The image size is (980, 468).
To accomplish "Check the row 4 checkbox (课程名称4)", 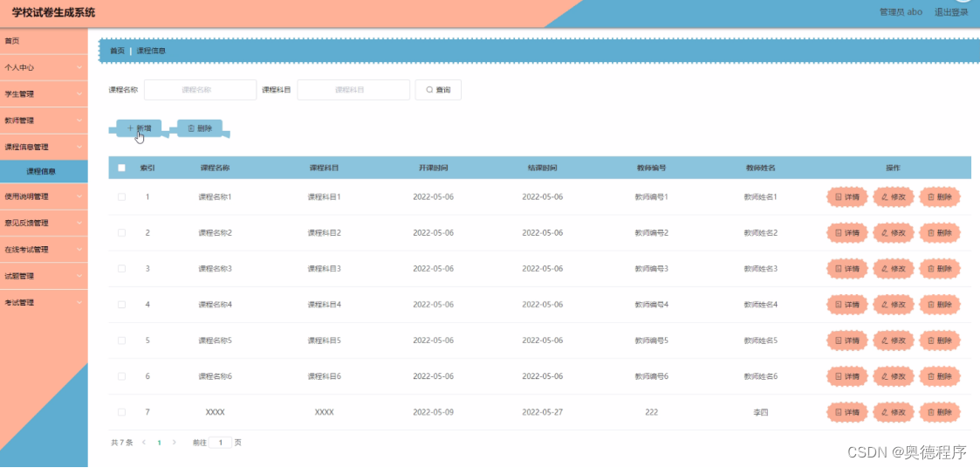I will pyautogui.click(x=121, y=305).
